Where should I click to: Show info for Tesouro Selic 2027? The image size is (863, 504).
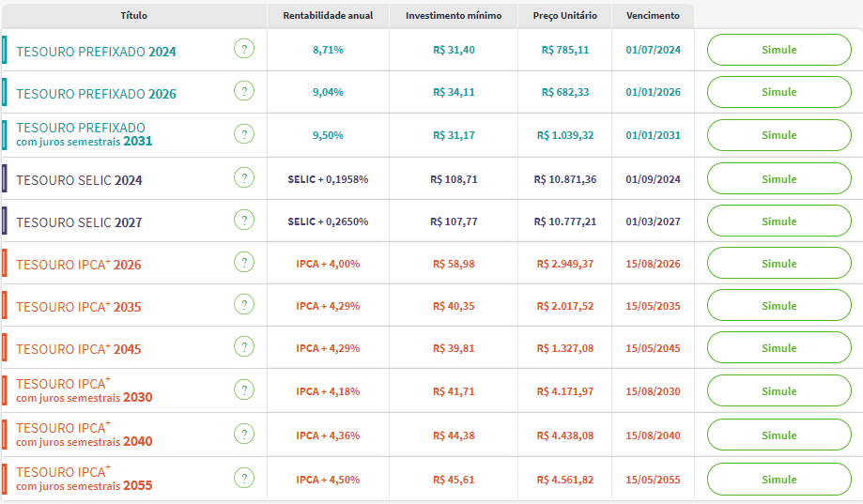click(244, 221)
